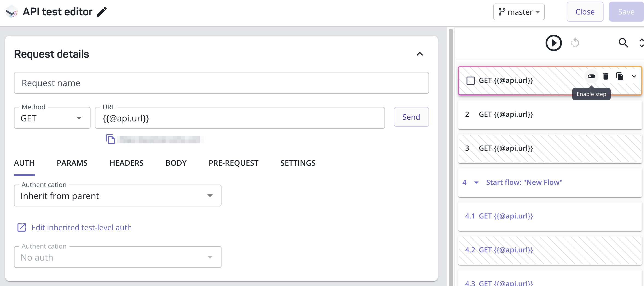
Task: Switch to the PRE-REQUEST tab
Action: (x=234, y=163)
